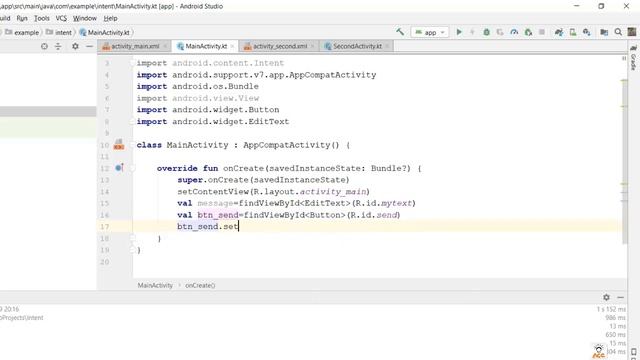Click the Stop square icon
Viewport: 640px width, 360px height.
click(x=542, y=32)
